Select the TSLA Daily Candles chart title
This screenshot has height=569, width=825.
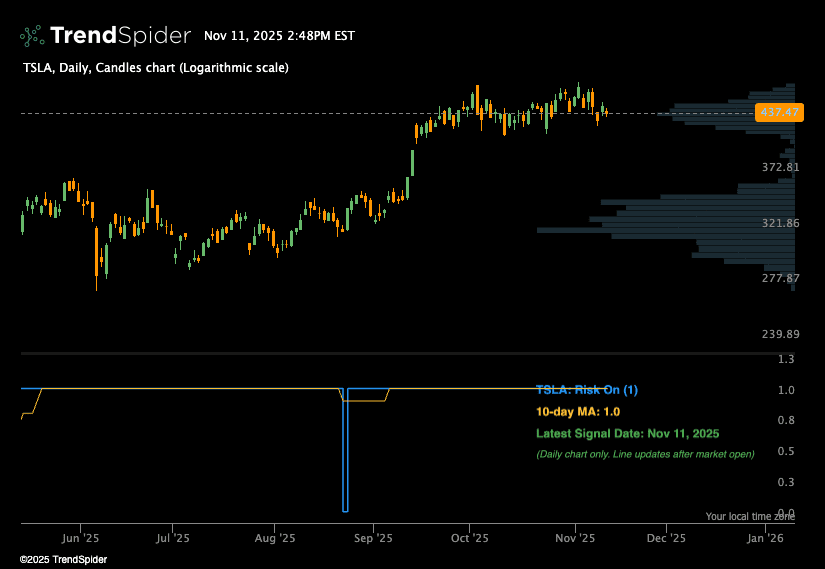155,68
